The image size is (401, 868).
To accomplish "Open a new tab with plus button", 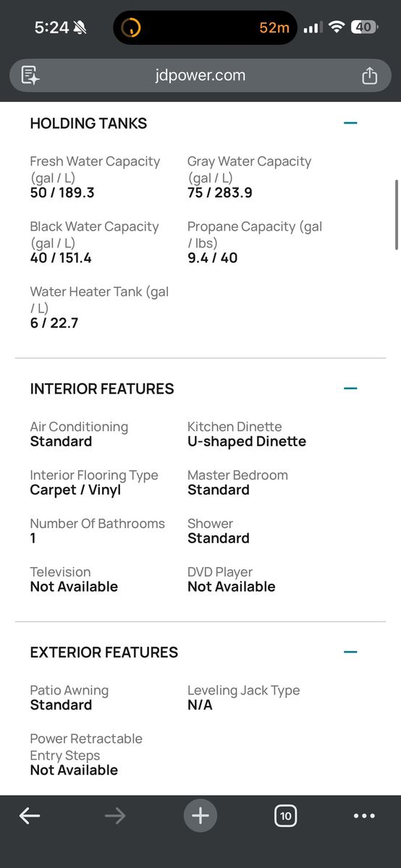I will coord(200,816).
